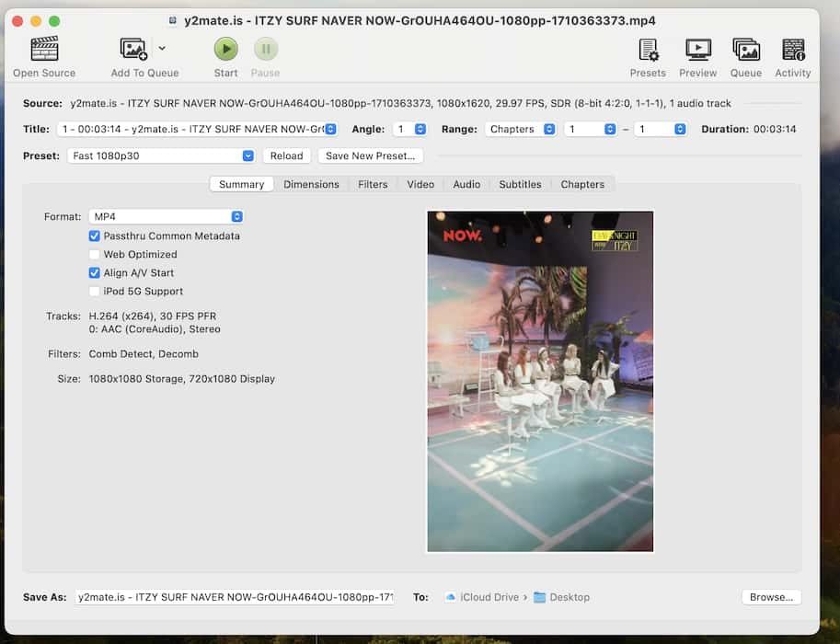Enable the Web Optimized checkbox
The width and height of the screenshot is (840, 644).
pos(95,255)
